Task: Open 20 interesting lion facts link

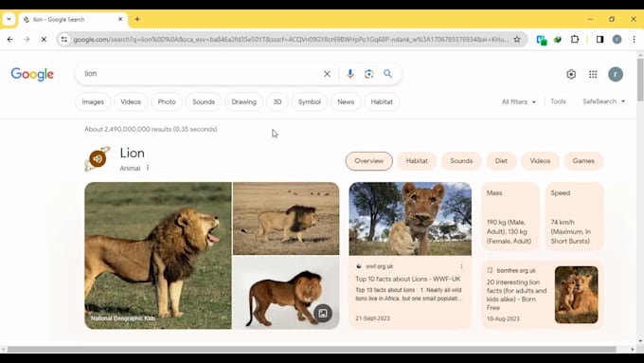Action: 517,295
